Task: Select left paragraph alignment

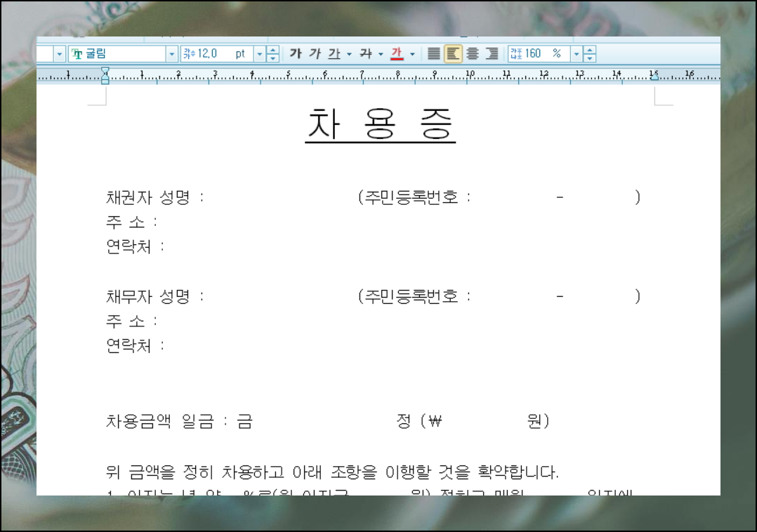Action: 453,53
